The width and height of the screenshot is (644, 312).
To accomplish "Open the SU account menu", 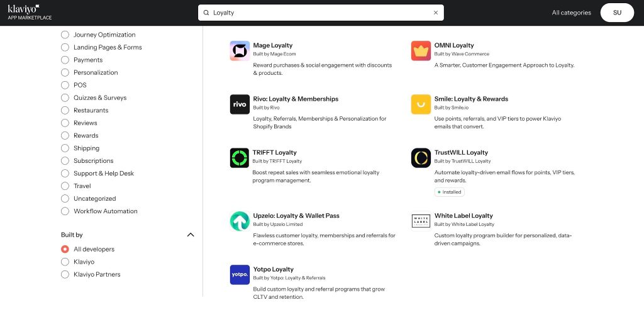I will pos(617,13).
